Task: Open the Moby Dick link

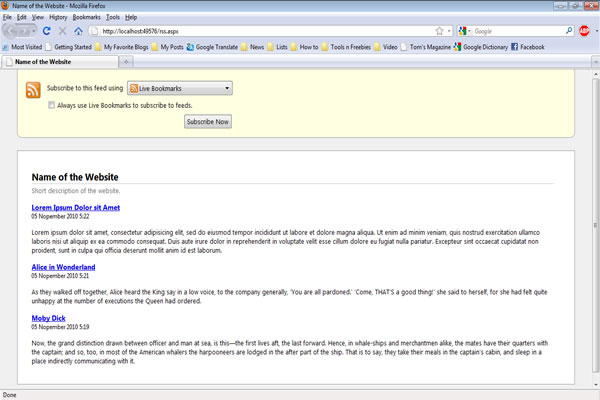Action: 49,318
